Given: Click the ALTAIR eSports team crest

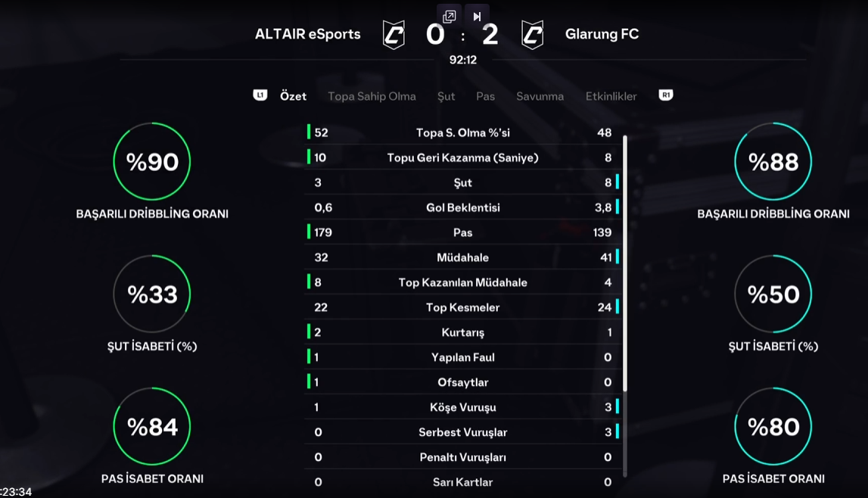Looking at the screenshot, I should pos(394,35).
